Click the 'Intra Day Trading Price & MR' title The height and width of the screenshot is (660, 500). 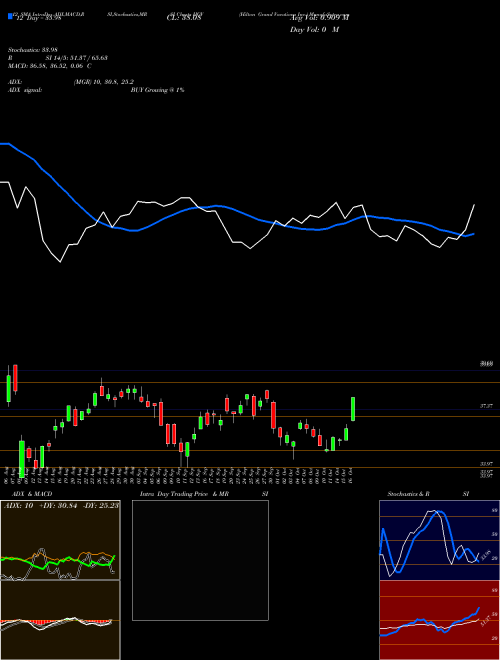coord(184,494)
